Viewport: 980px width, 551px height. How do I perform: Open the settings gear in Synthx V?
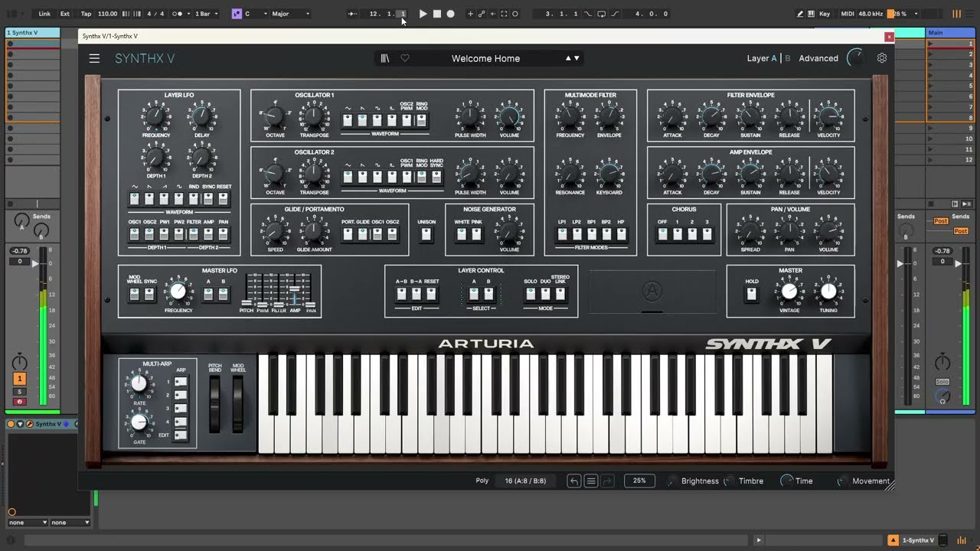(882, 58)
